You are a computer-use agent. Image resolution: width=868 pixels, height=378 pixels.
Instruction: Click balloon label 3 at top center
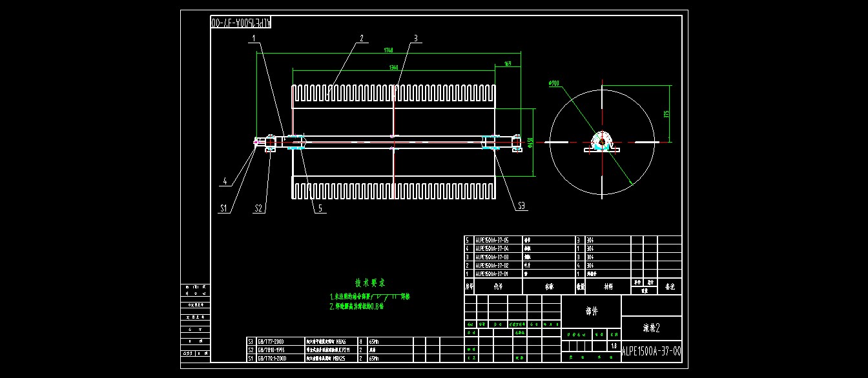(416, 39)
